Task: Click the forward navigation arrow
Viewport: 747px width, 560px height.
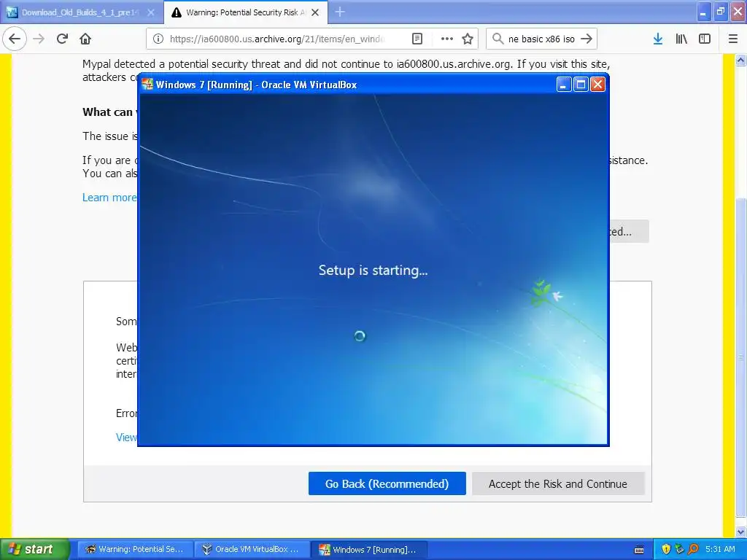Action: pyautogui.click(x=39, y=39)
